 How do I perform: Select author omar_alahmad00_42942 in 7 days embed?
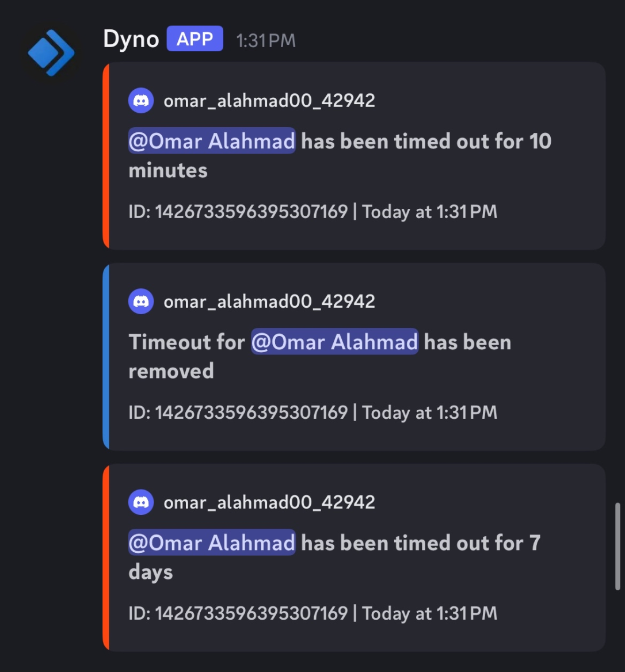[x=269, y=502]
